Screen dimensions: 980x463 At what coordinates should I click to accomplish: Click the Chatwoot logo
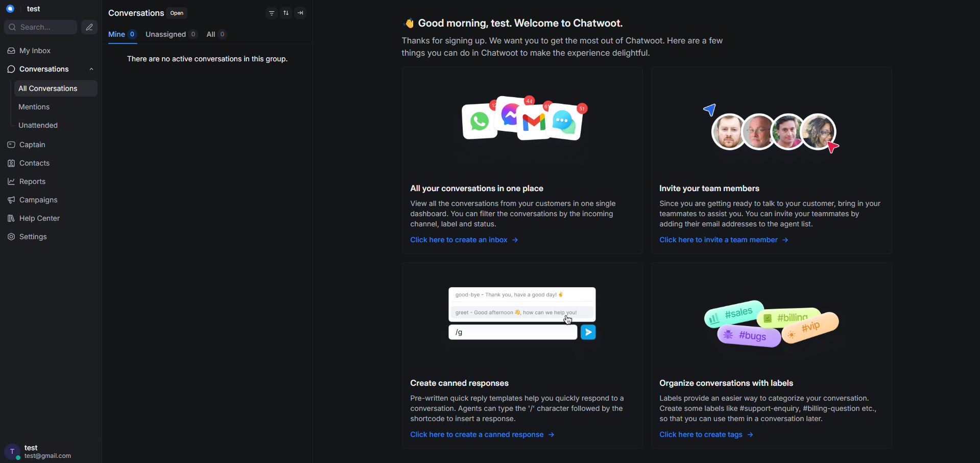[10, 9]
